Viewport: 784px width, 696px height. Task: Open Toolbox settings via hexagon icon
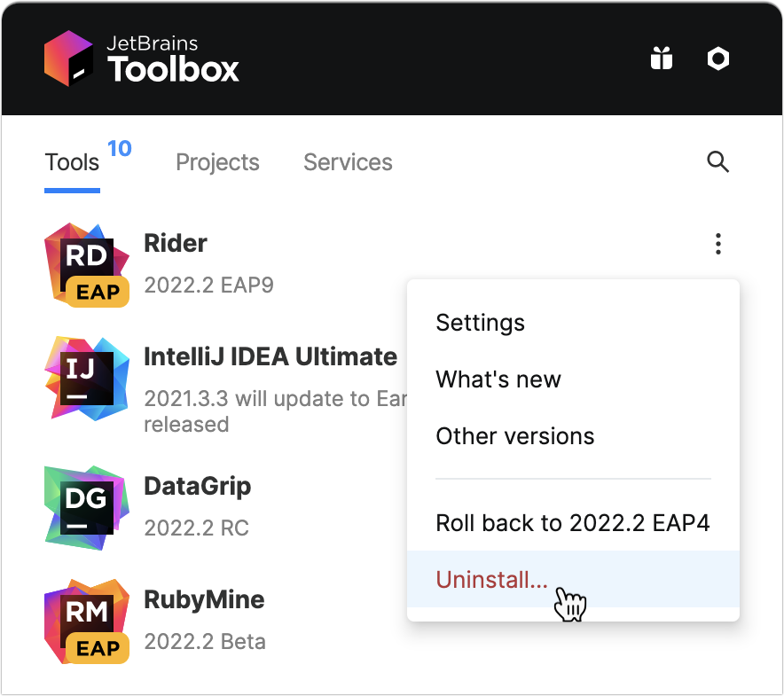[x=717, y=58]
